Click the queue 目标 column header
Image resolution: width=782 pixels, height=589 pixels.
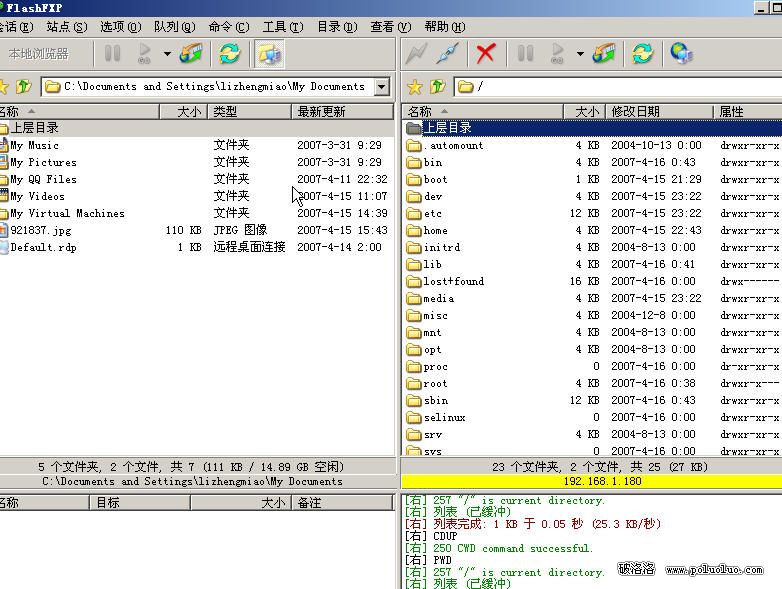tap(140, 503)
